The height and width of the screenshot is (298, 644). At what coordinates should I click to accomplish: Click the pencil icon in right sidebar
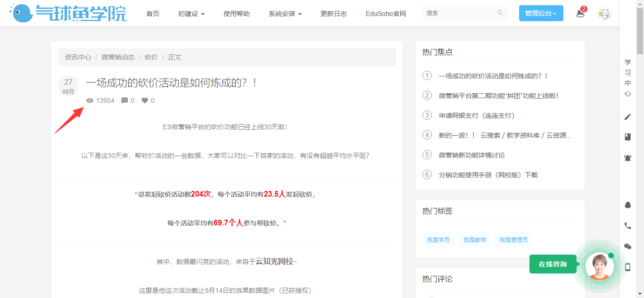(627, 117)
